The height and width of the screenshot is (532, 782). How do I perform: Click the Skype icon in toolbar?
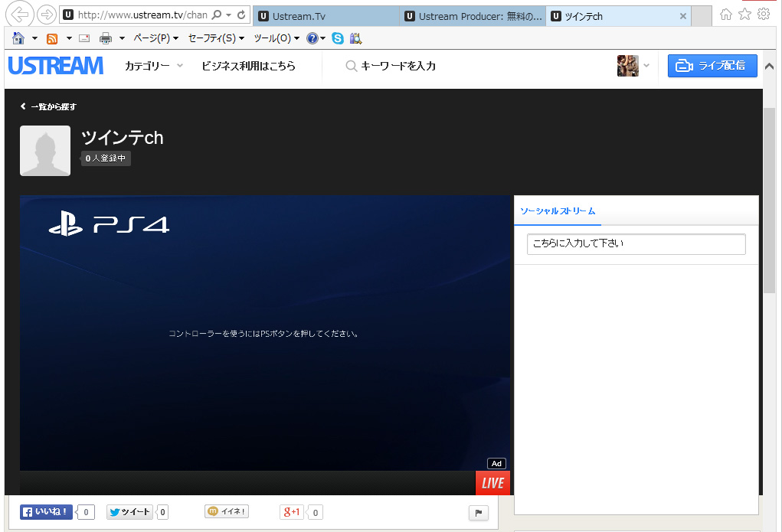click(338, 38)
